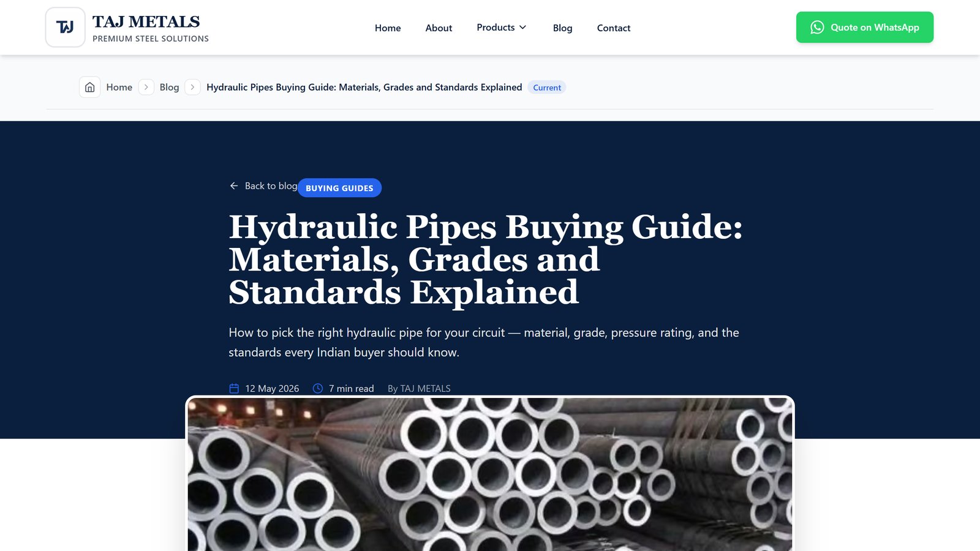Click the TAJ METALS brand name
This screenshot has width=980, height=551.
point(146,21)
